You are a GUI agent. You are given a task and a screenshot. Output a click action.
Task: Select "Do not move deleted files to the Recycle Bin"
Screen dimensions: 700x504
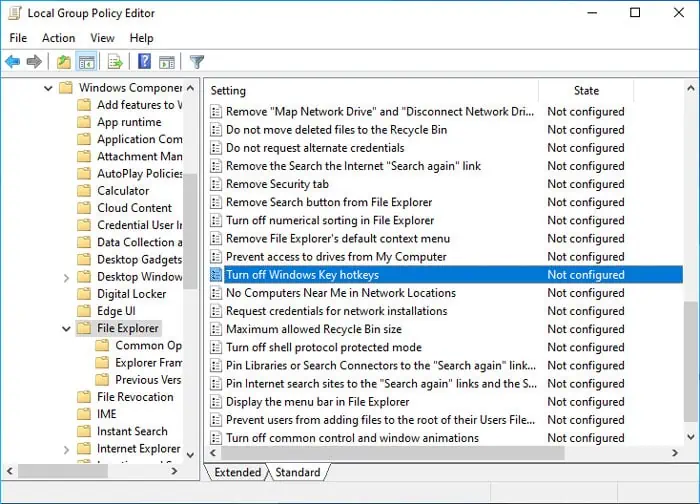[x=336, y=130]
